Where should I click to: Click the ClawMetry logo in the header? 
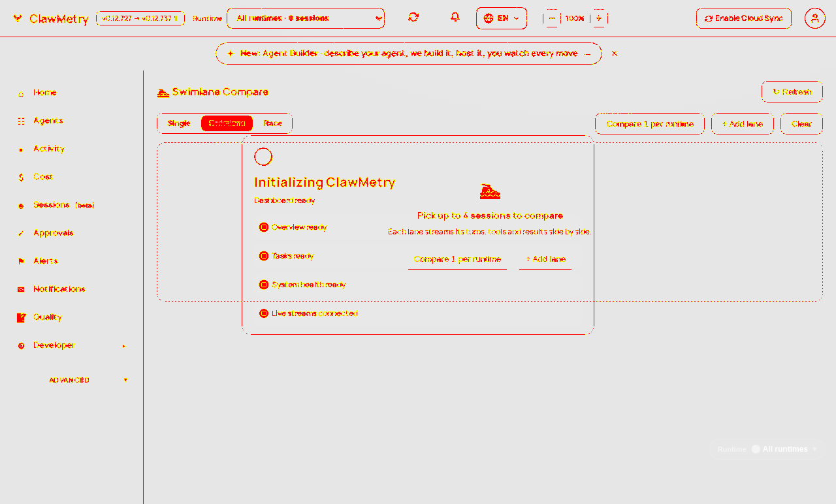pos(50,19)
